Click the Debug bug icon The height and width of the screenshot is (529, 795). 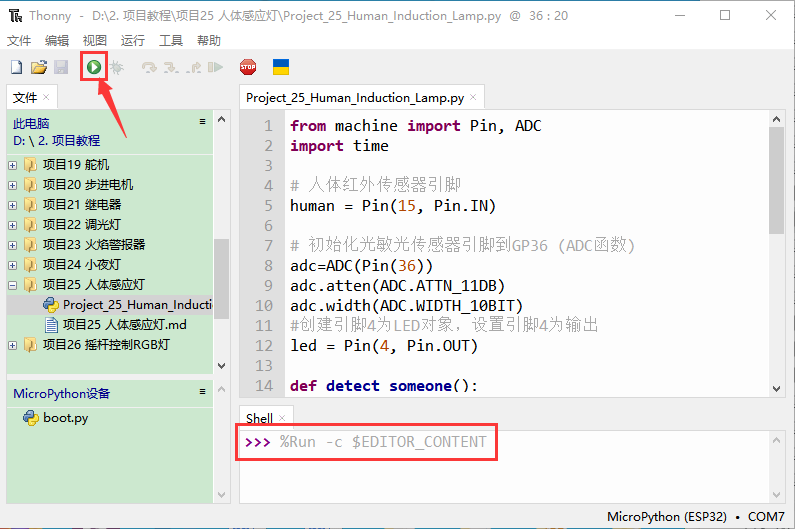click(x=116, y=67)
